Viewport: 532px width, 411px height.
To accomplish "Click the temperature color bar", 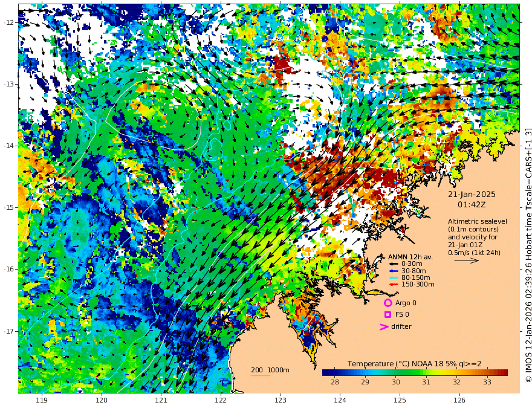I will (x=415, y=372).
